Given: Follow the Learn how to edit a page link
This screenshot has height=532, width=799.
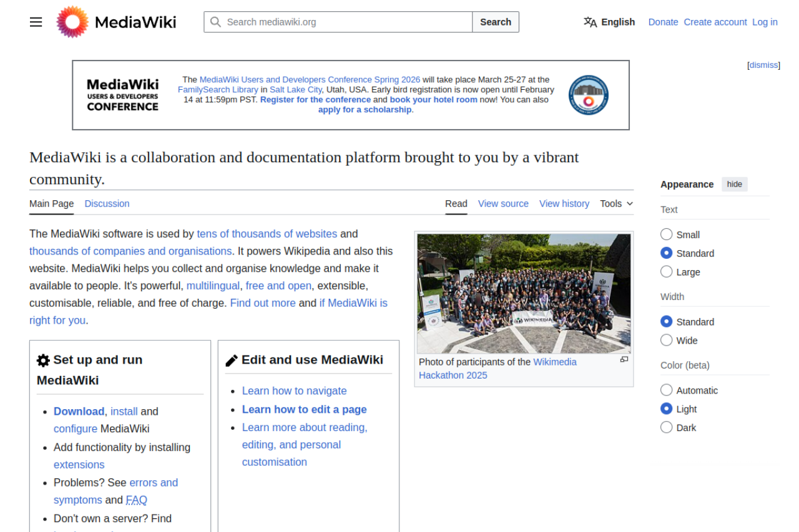Looking at the screenshot, I should (x=304, y=409).
